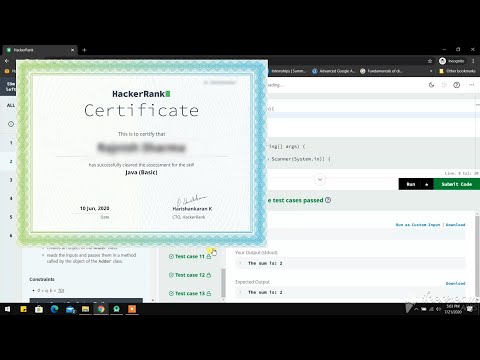The height and width of the screenshot is (360, 480).
Task: Click the reset code icon in editor toolbar
Action: [x=444, y=85]
